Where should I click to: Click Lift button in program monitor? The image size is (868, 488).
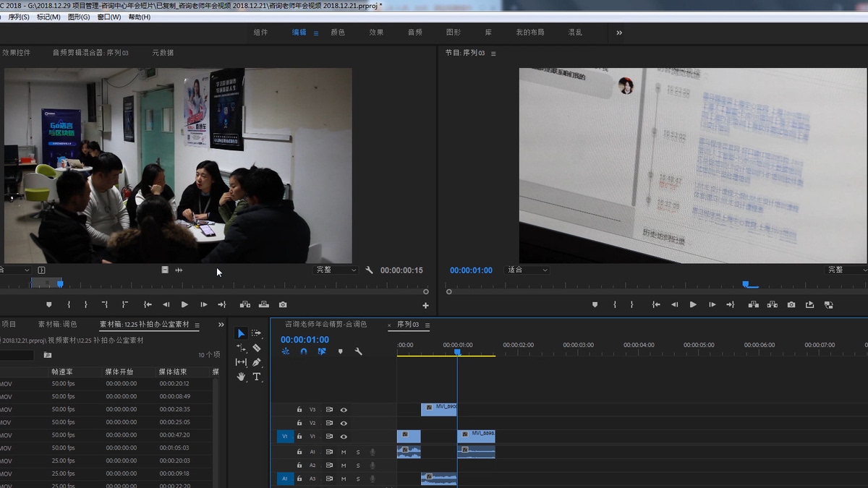click(x=754, y=304)
